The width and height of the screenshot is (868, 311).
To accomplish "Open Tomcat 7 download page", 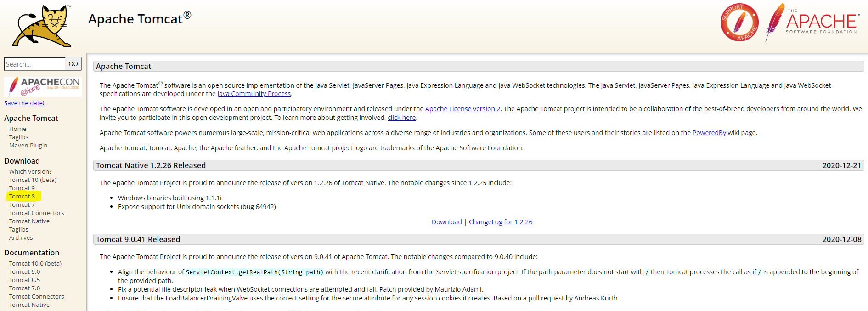I will click(22, 205).
